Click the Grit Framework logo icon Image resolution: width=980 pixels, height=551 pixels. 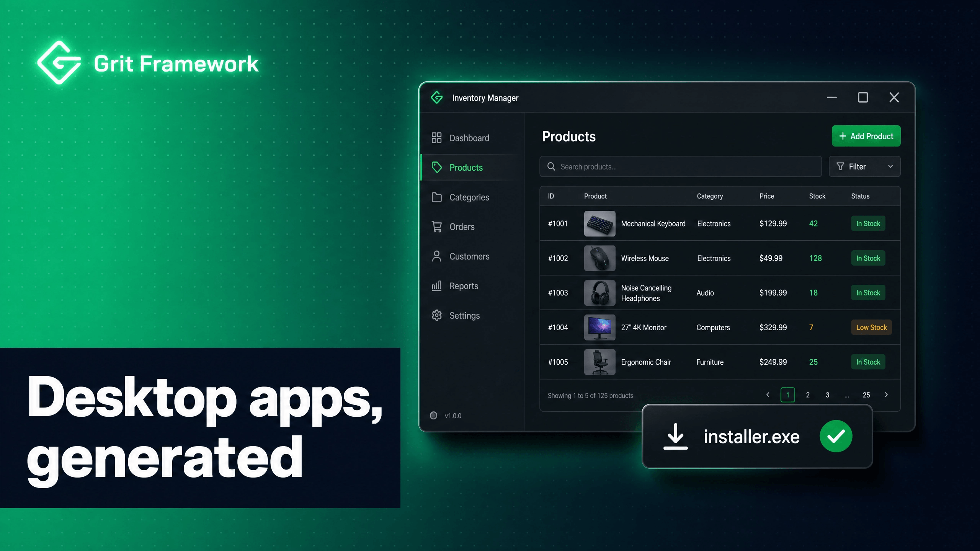(x=59, y=63)
